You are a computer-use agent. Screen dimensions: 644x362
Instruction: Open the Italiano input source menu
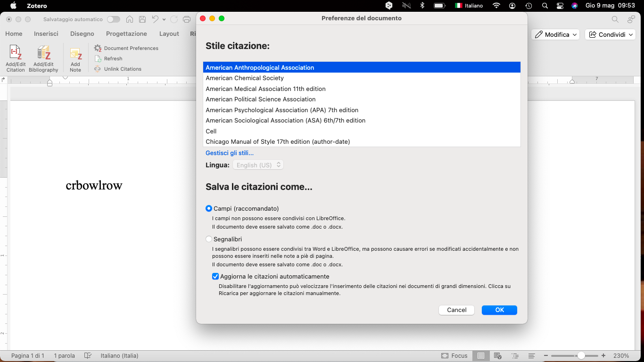click(x=469, y=6)
